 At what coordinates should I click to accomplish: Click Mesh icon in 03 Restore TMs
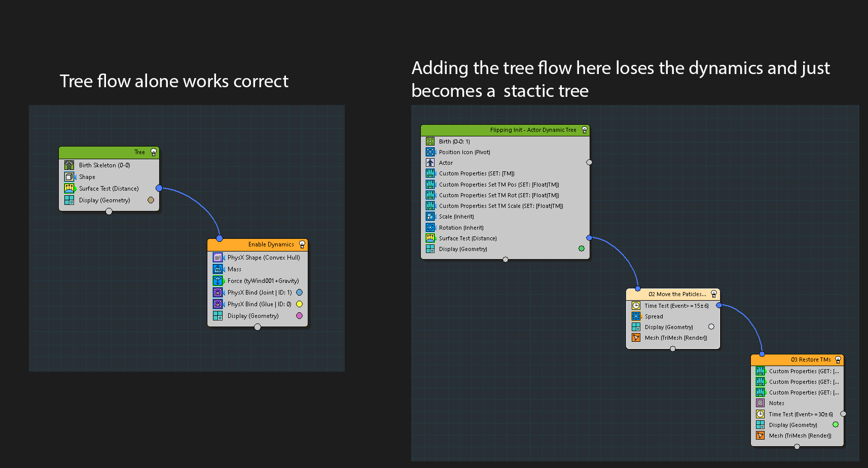click(760, 435)
